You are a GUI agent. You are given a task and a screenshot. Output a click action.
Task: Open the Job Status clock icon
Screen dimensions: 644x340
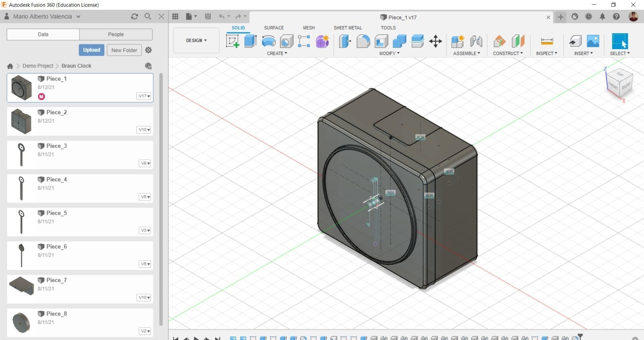pyautogui.click(x=588, y=16)
